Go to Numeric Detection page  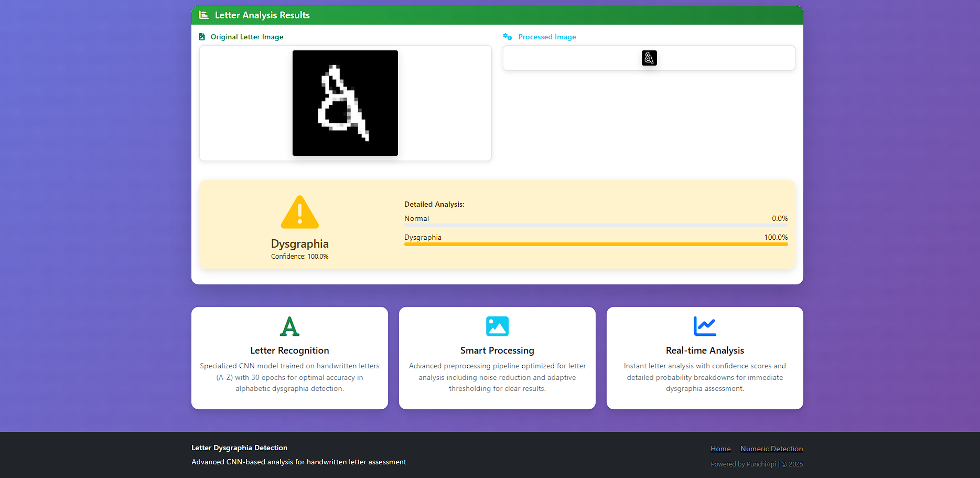[771, 449]
